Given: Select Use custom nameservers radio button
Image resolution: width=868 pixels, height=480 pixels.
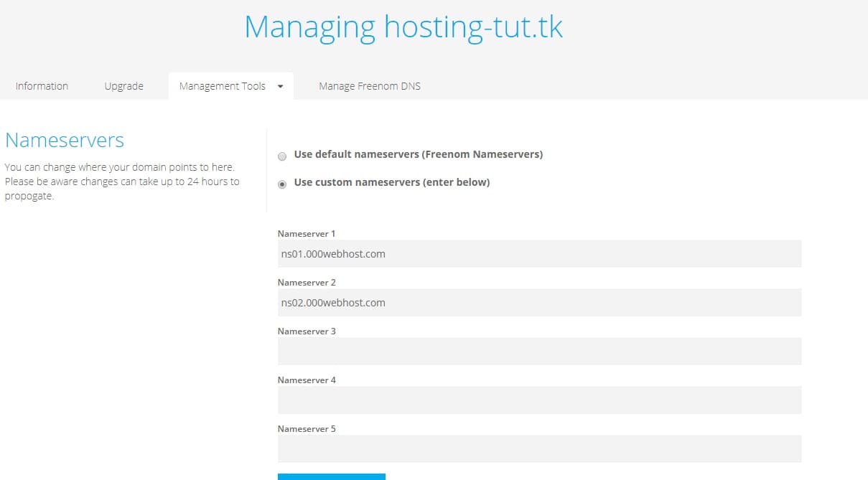Looking at the screenshot, I should [282, 184].
